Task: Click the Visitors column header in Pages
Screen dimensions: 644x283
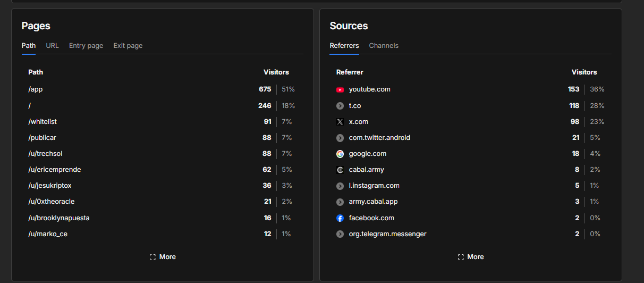Action: tap(276, 72)
